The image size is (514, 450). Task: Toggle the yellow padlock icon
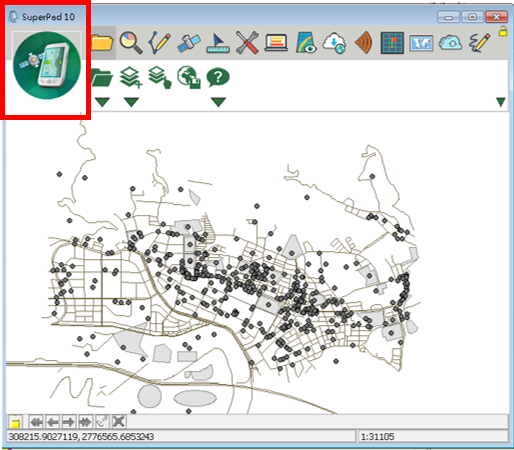point(503,31)
